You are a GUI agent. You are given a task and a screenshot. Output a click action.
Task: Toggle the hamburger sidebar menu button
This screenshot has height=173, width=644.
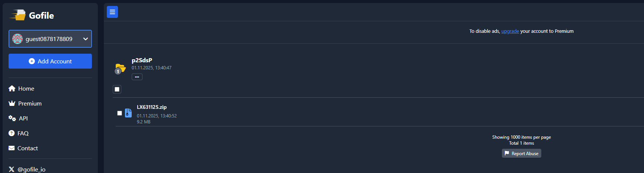tap(112, 12)
